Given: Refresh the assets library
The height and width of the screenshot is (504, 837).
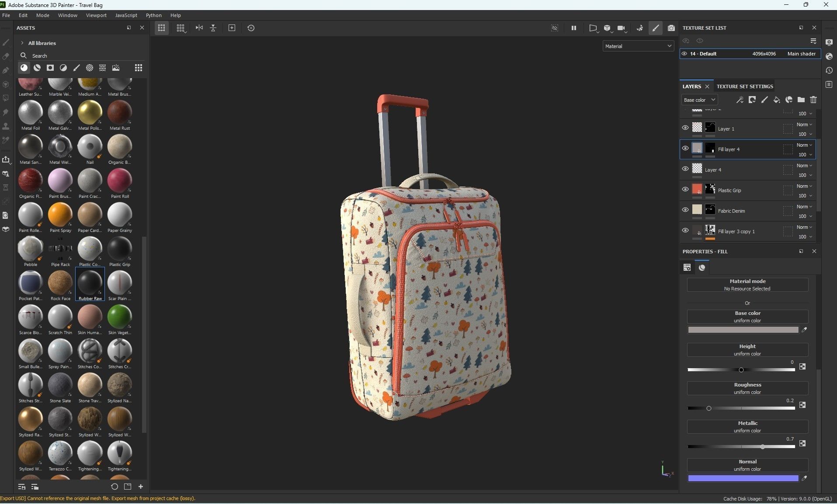Looking at the screenshot, I should 115,487.
